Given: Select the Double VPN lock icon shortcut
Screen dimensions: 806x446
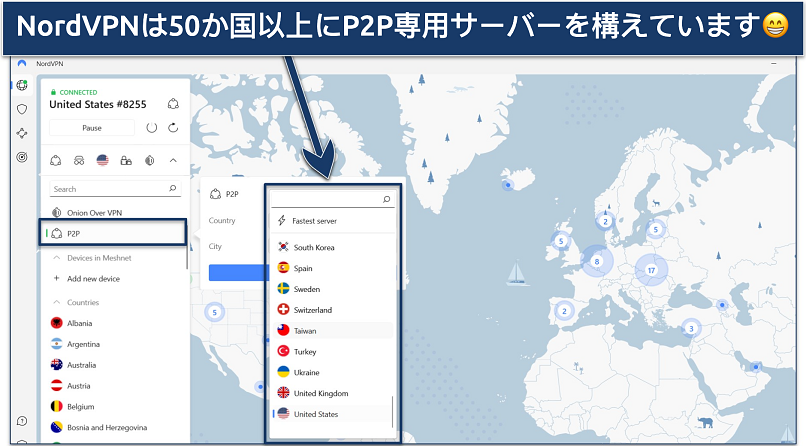Looking at the screenshot, I should click(x=126, y=160).
